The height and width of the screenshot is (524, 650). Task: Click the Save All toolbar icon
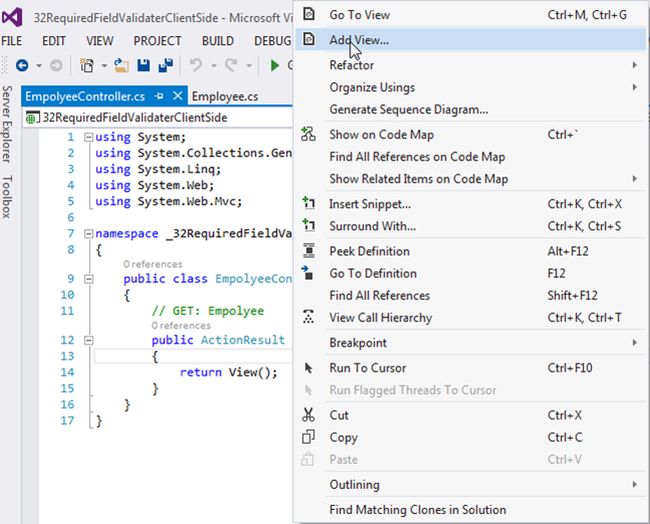163,66
